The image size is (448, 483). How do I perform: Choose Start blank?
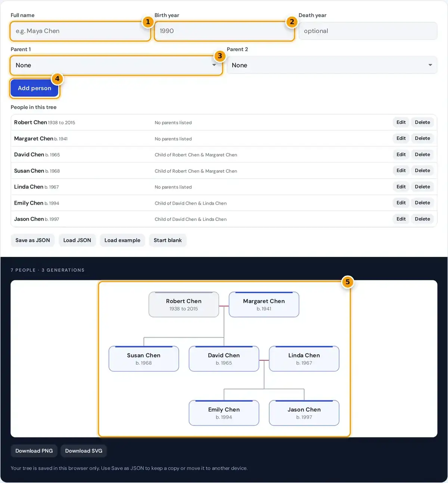click(168, 240)
